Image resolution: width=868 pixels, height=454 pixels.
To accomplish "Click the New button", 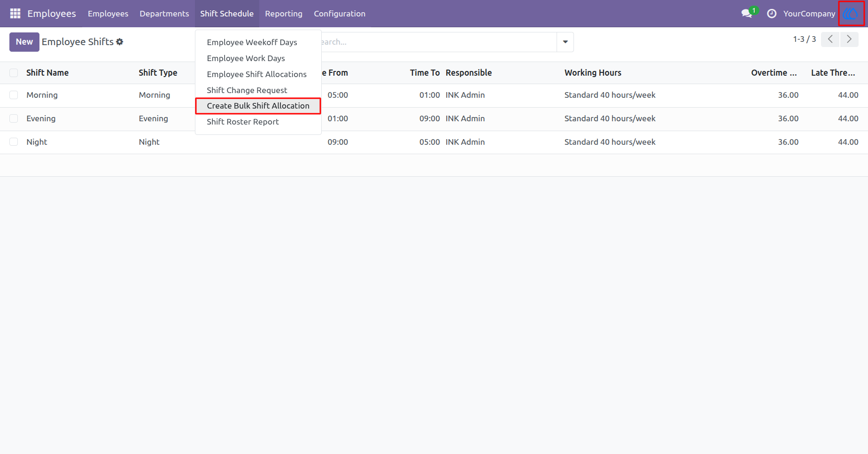I will 24,42.
